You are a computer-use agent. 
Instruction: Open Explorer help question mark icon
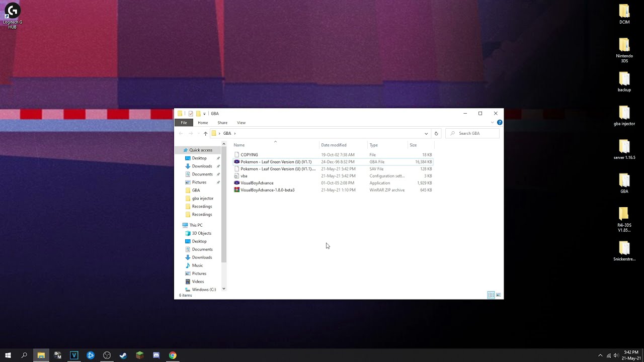point(500,122)
